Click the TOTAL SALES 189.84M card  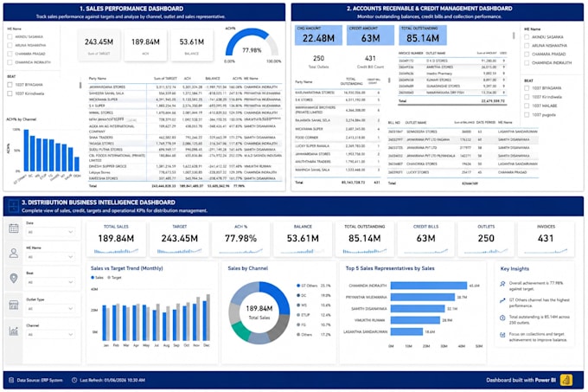tap(116, 239)
